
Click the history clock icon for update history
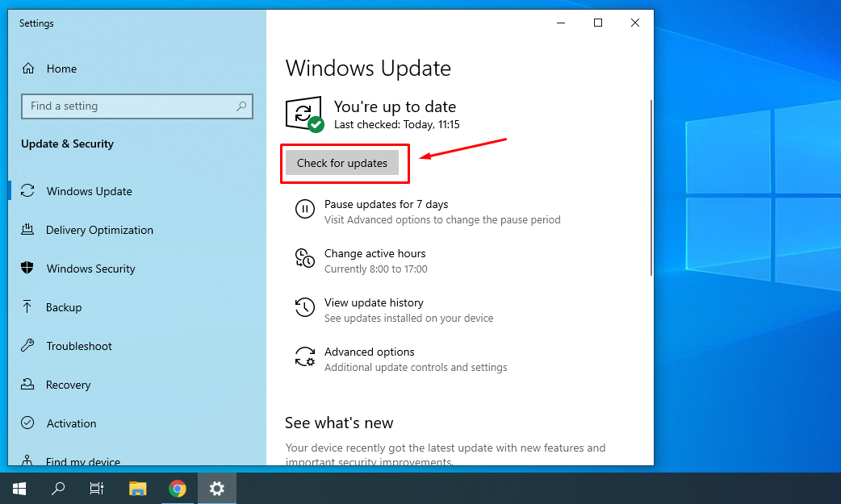(304, 307)
